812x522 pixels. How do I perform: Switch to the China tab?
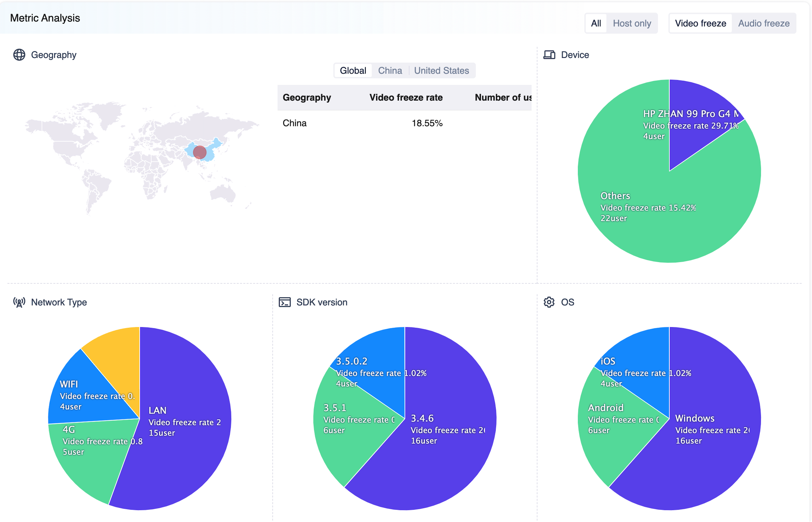(390, 71)
